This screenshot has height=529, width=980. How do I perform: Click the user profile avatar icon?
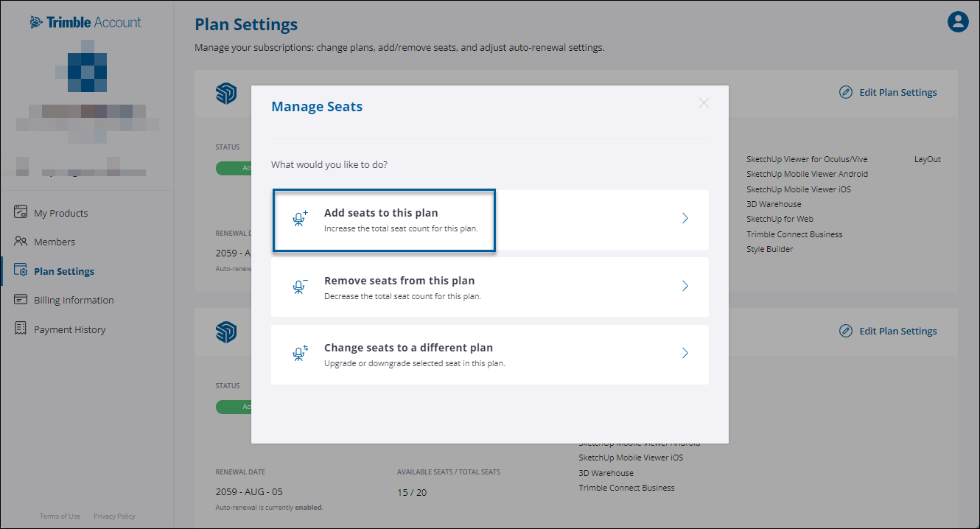click(958, 21)
